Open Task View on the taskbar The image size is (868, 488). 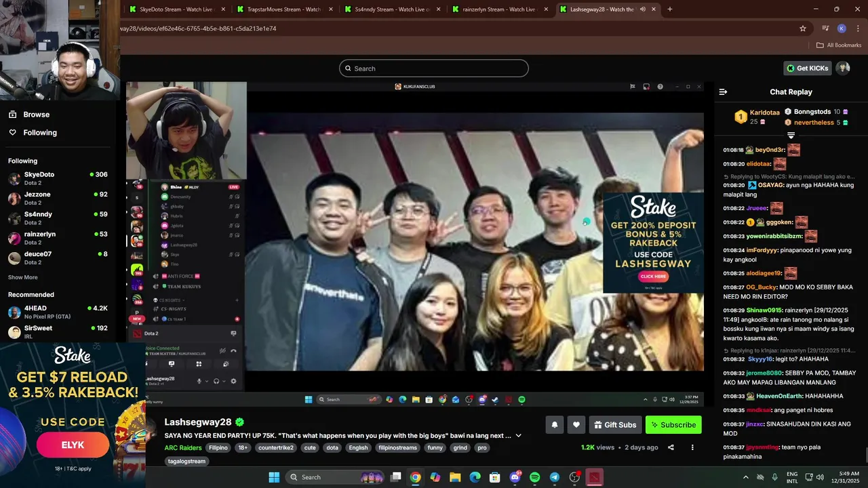(396, 477)
